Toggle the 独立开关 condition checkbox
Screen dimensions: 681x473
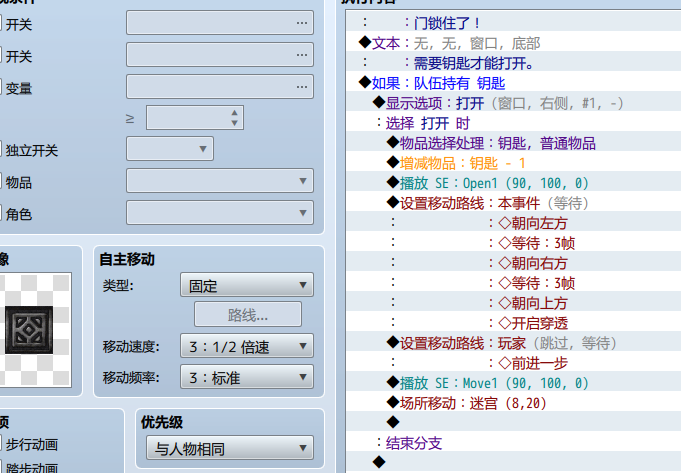tap(0, 150)
